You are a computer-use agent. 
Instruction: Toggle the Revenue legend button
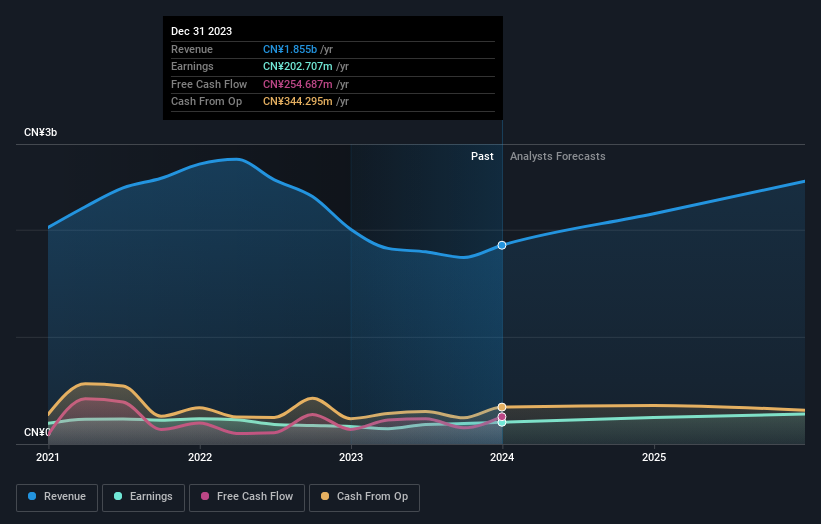point(57,497)
